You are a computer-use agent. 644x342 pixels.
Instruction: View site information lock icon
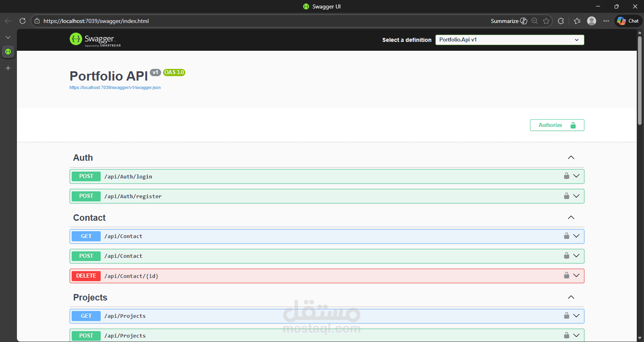tap(37, 21)
